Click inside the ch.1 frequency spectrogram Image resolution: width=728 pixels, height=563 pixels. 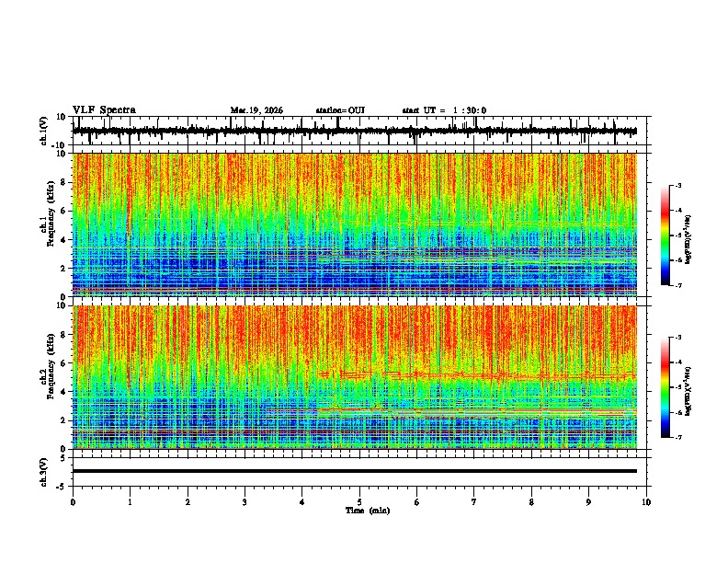354,224
